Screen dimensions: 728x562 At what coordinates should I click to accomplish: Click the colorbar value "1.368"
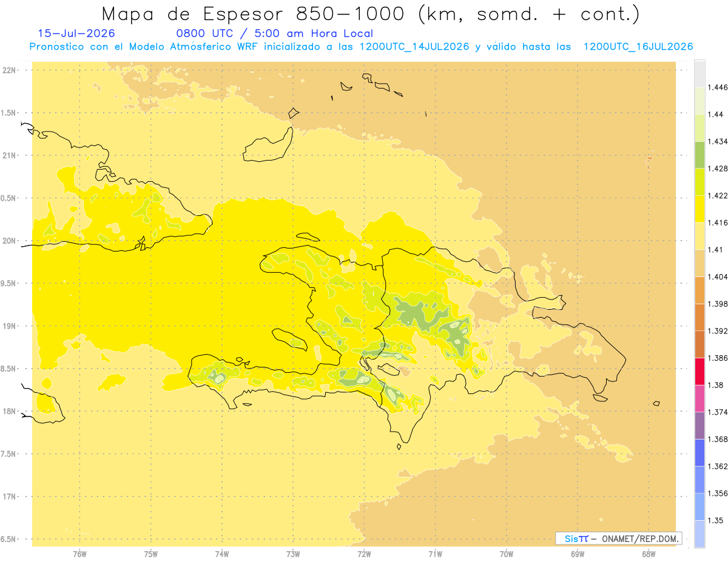(x=718, y=439)
